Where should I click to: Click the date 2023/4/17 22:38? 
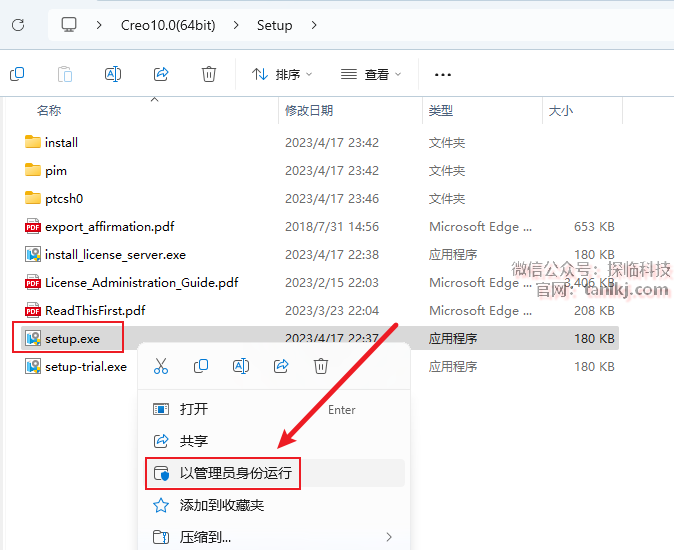[332, 254]
